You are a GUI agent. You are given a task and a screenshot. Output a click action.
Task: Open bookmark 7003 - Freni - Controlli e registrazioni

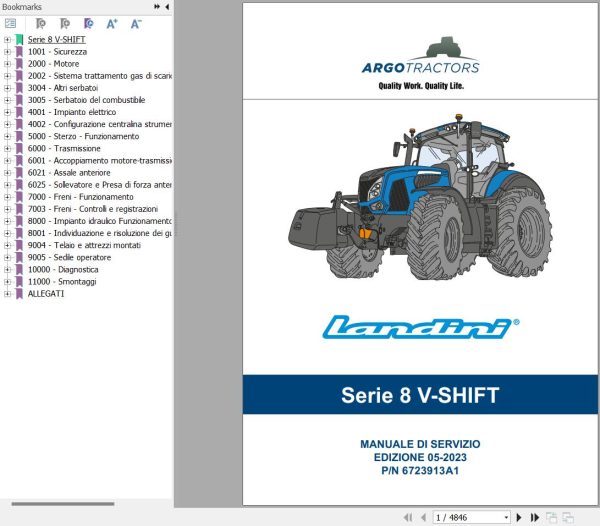(93, 209)
